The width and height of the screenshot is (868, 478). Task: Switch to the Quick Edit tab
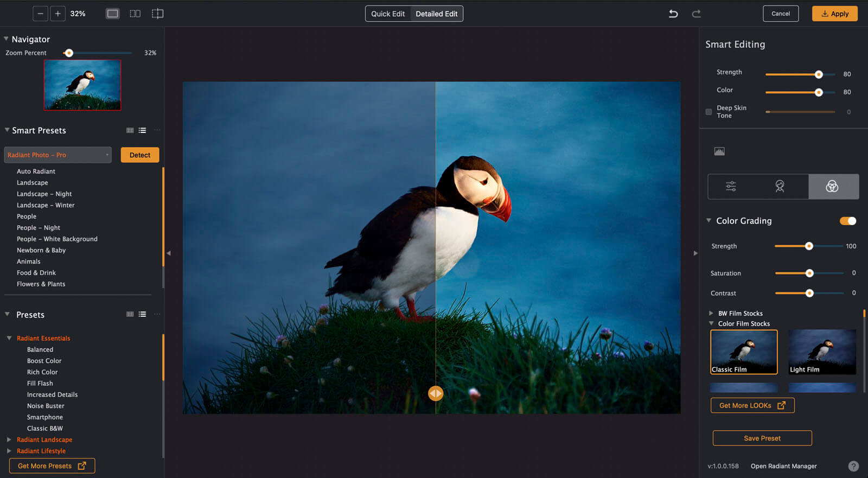[x=388, y=14]
